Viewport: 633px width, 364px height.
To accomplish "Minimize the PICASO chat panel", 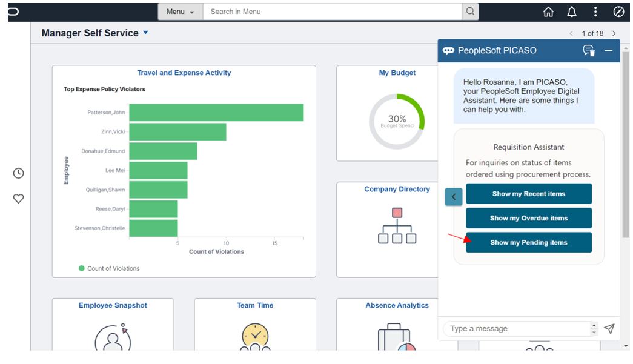I will coord(608,51).
